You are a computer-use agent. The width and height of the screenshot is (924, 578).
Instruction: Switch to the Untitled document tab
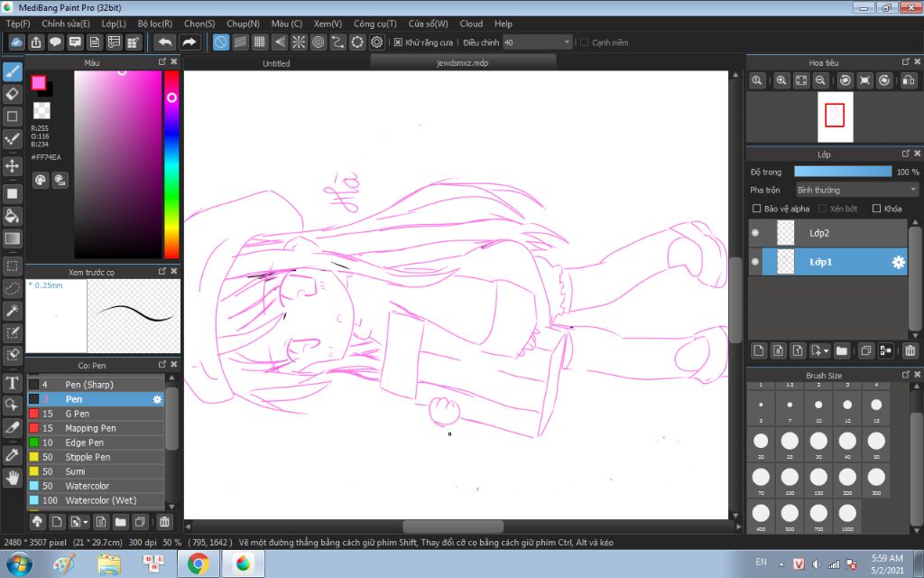pyautogui.click(x=276, y=63)
